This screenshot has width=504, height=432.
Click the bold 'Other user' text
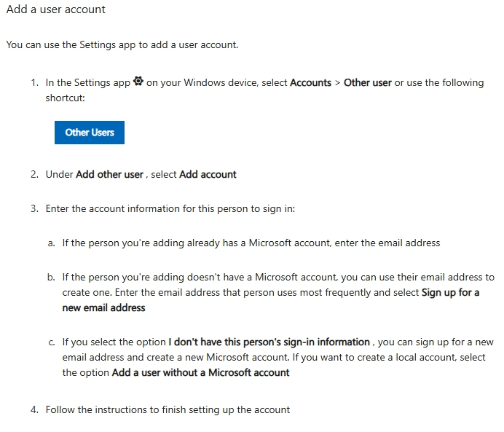pos(368,82)
